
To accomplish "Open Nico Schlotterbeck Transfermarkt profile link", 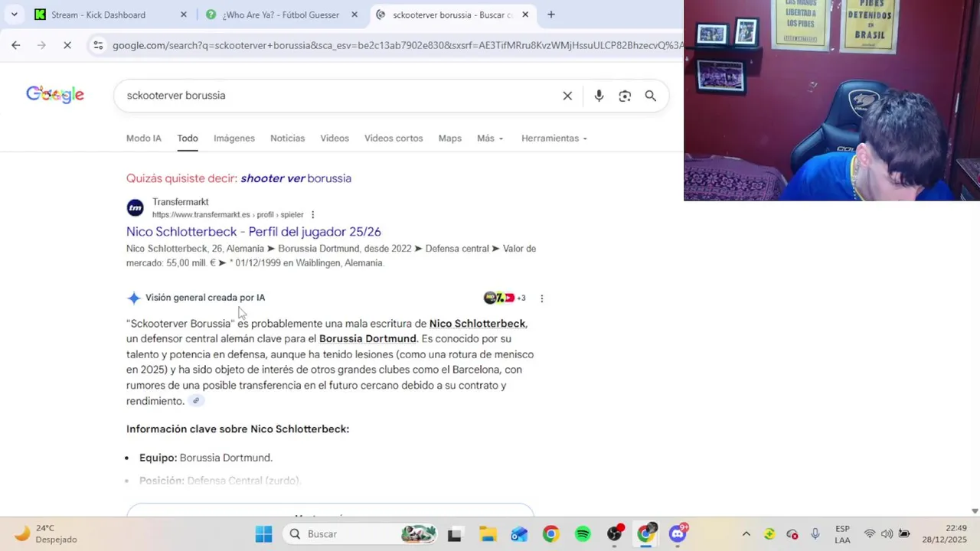I will click(x=253, y=232).
